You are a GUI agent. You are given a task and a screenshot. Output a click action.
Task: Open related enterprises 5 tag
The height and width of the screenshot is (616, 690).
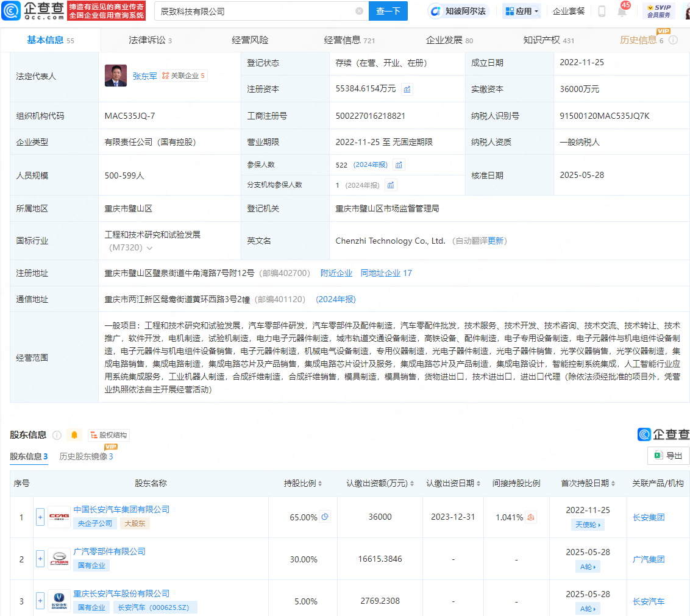pyautogui.click(x=183, y=76)
